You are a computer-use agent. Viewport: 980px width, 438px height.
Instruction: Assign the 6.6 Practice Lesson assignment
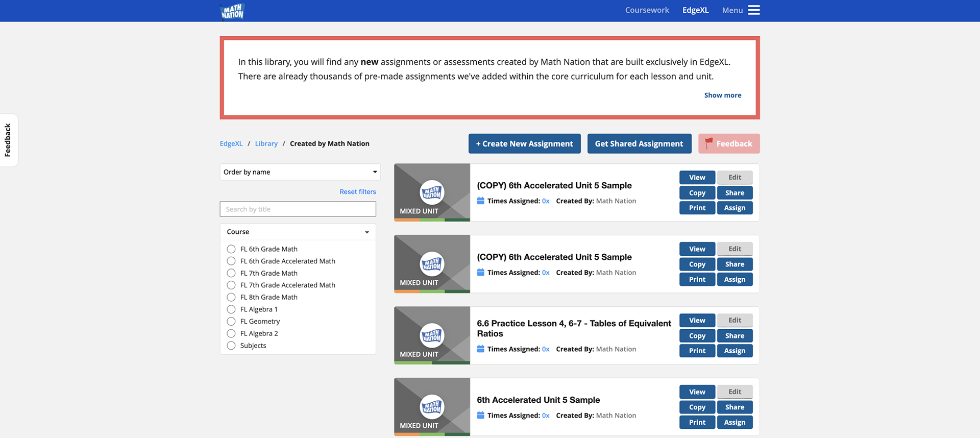click(734, 351)
